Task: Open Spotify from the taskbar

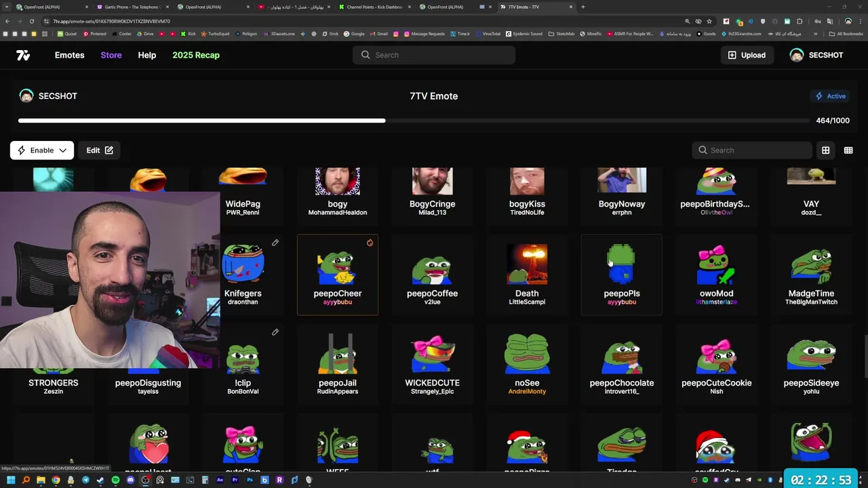Action: coord(115,480)
